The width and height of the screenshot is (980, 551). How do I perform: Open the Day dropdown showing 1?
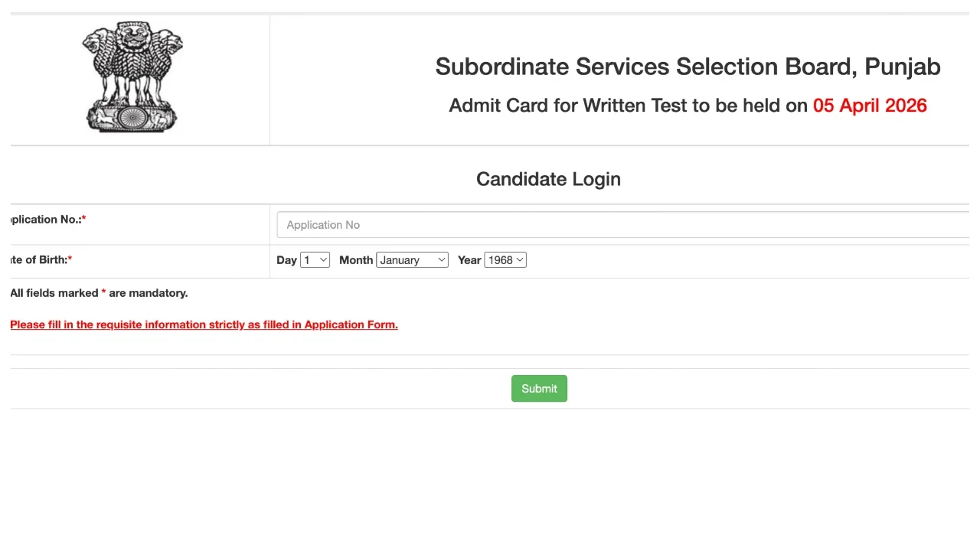coord(315,260)
